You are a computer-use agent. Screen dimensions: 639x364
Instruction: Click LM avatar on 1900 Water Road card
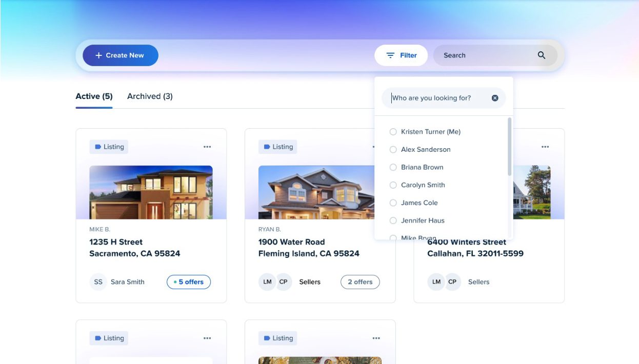point(267,282)
